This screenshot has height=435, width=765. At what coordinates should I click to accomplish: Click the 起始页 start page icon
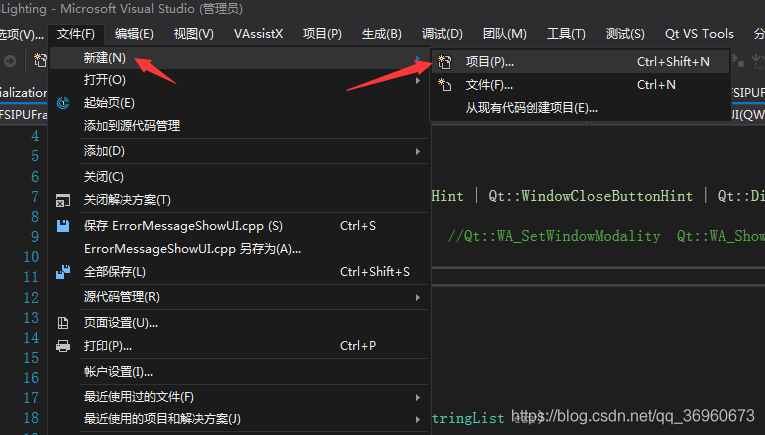(63, 103)
